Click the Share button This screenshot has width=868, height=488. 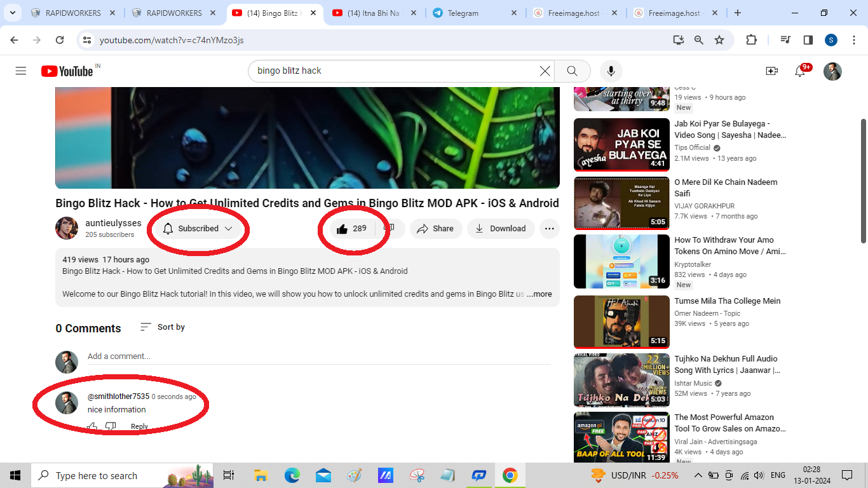coord(436,229)
